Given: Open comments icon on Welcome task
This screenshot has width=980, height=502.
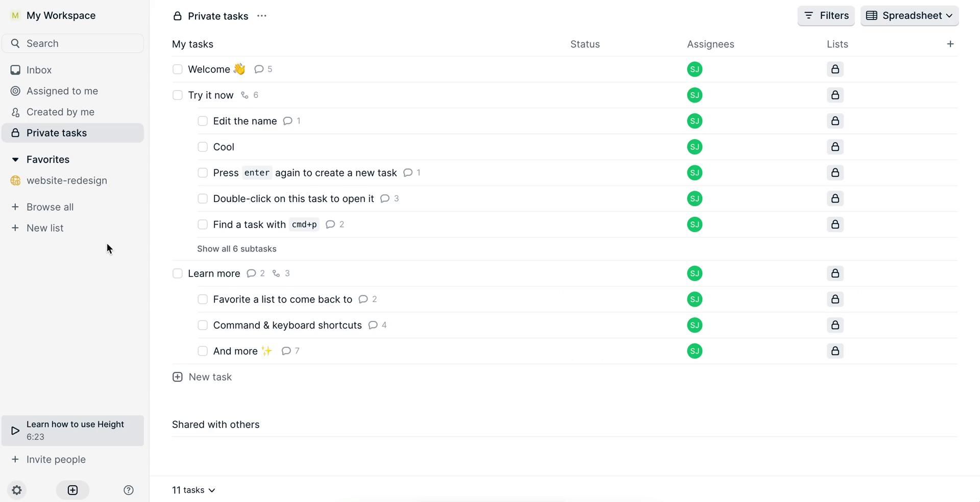Looking at the screenshot, I should coord(259,69).
